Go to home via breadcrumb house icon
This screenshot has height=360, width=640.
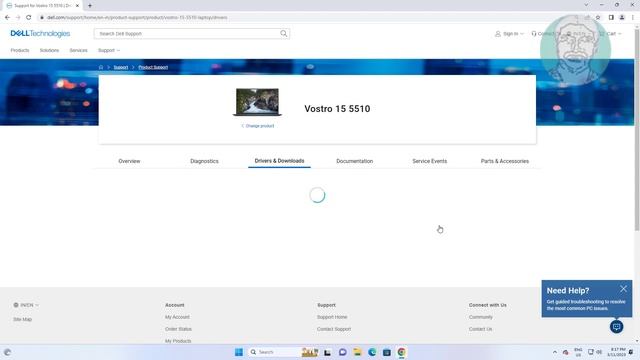coord(101,67)
